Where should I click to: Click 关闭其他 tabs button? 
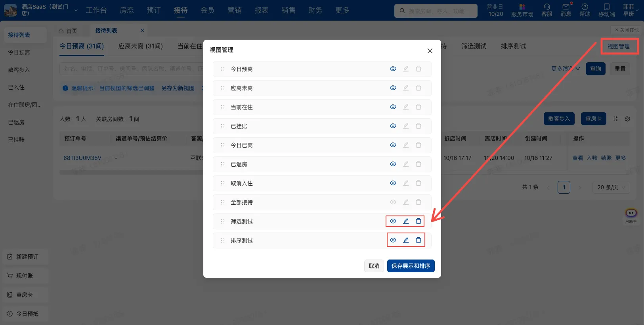tap(627, 30)
